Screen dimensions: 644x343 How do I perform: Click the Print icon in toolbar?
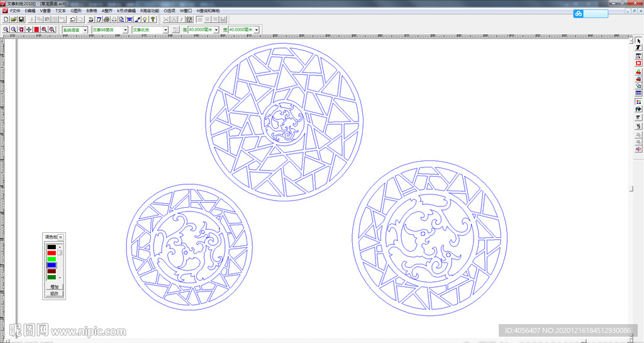(106, 20)
